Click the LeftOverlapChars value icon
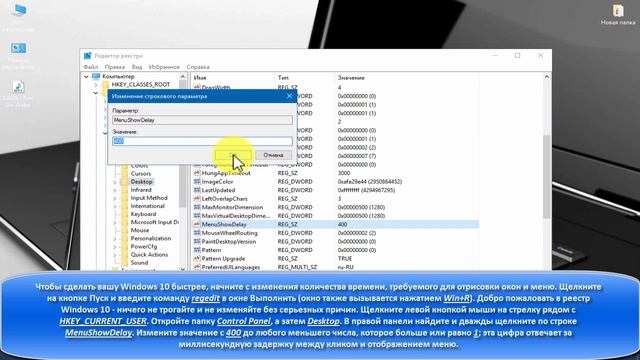The width and height of the screenshot is (640, 360). (197, 199)
